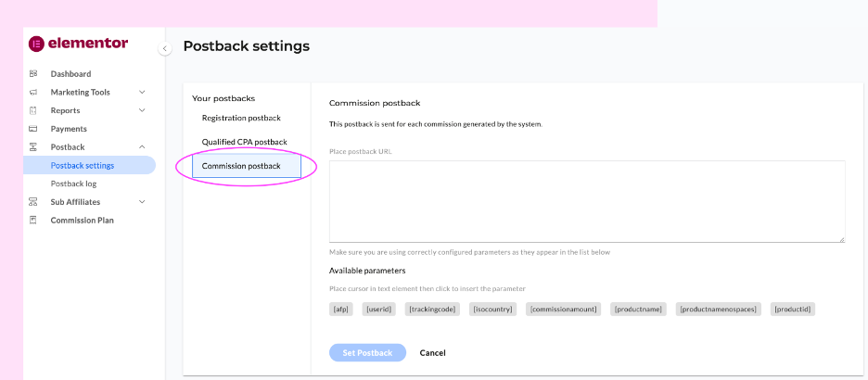This screenshot has height=380, width=868.
Task: Expand the Marketing Tools submenu chevron
Action: (142, 93)
